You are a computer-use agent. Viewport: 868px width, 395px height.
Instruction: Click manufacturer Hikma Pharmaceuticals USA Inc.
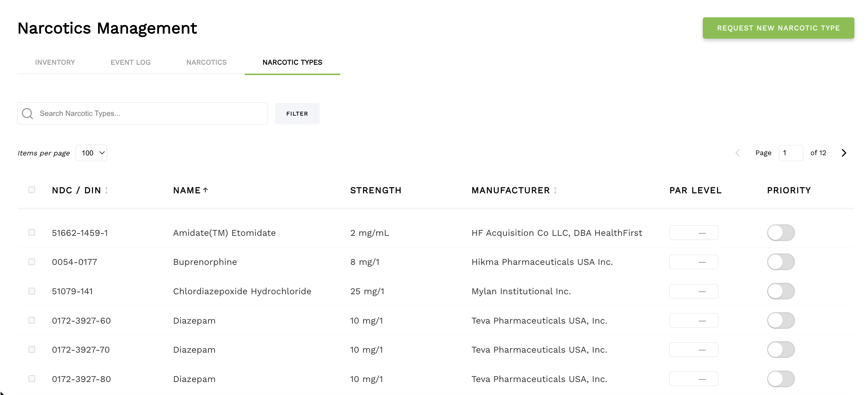click(542, 262)
